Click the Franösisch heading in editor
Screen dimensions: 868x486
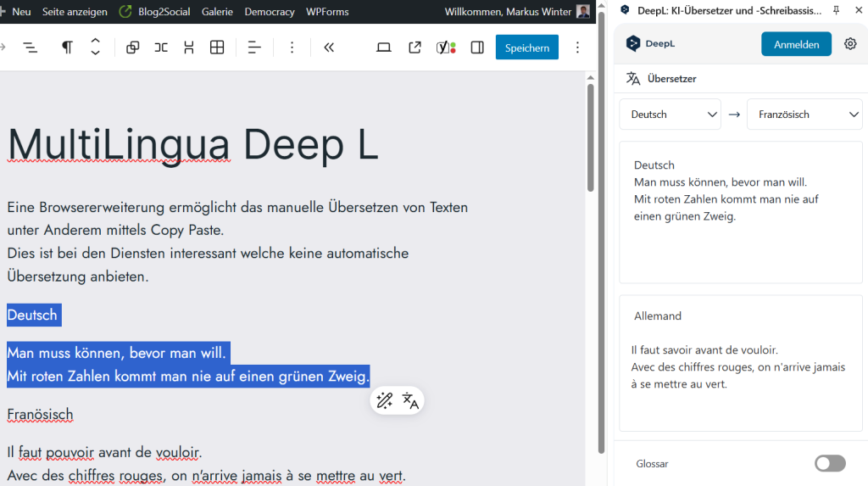click(x=40, y=415)
